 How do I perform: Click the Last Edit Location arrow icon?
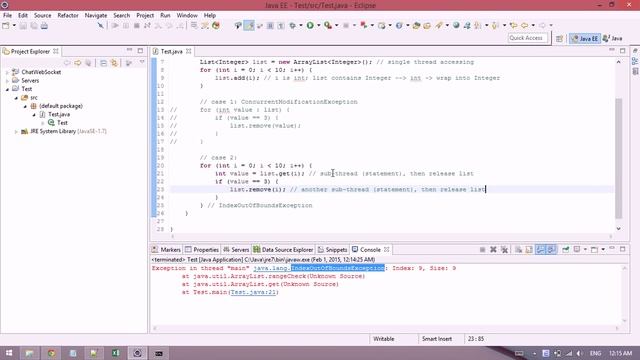(x=513, y=25)
